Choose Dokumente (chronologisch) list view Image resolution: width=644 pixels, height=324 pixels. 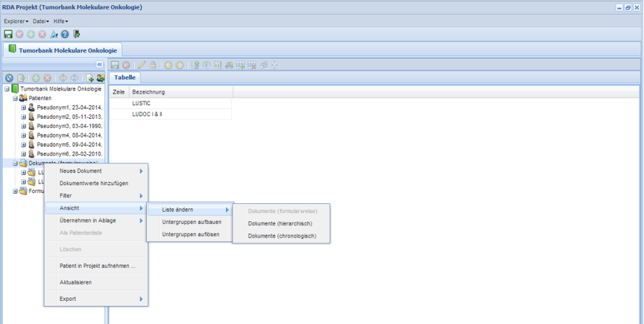coord(282,236)
